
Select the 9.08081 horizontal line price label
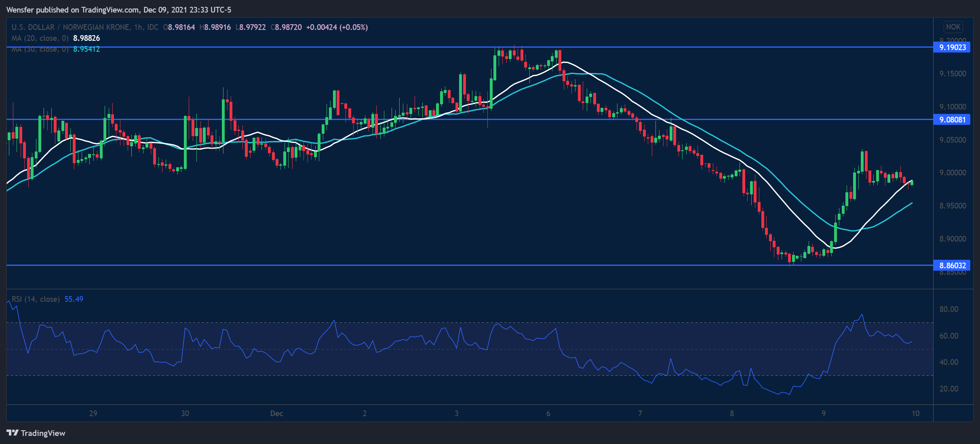(952, 120)
